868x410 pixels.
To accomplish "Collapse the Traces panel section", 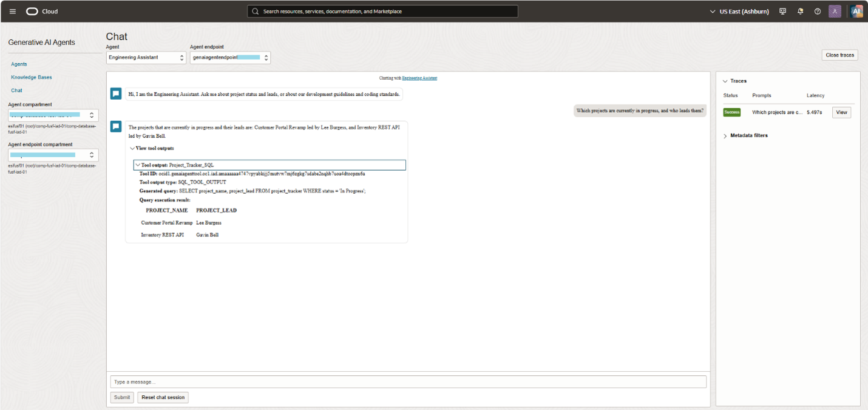I will (734, 81).
